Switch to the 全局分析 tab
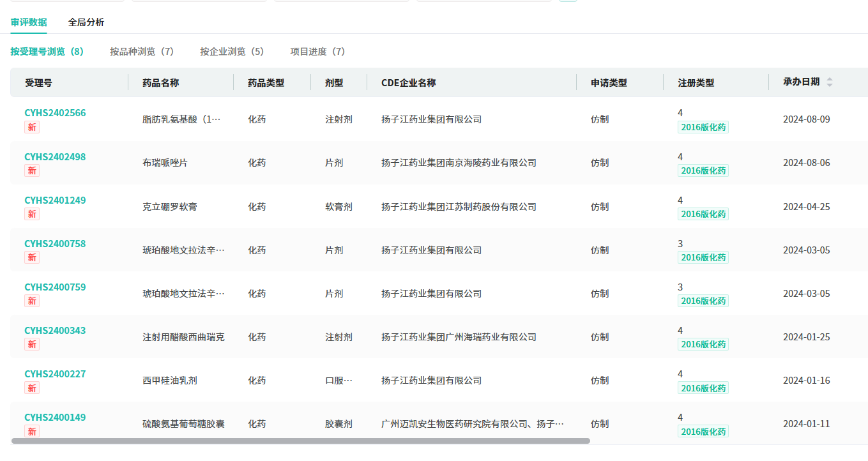868x461 pixels. pyautogui.click(x=86, y=22)
